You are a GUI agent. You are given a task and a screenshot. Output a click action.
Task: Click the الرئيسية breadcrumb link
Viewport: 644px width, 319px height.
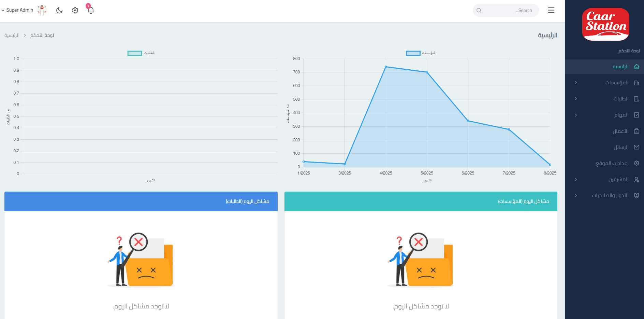point(12,36)
